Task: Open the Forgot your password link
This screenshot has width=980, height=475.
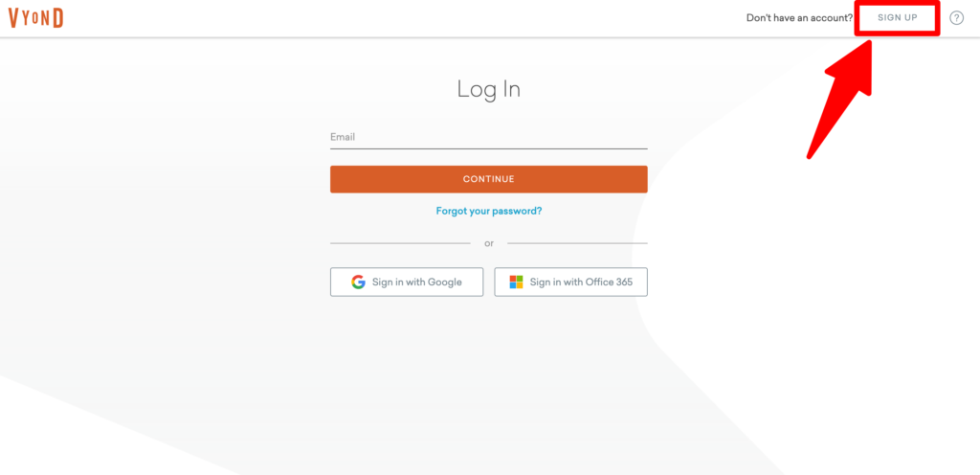Action: (x=489, y=212)
